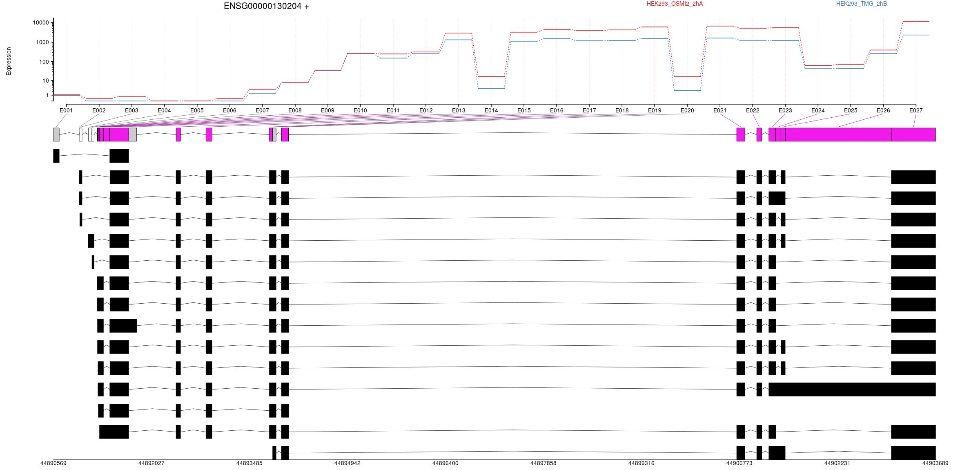Click the ENSG00000130204 + gene title
980x470 pixels.
266,6
